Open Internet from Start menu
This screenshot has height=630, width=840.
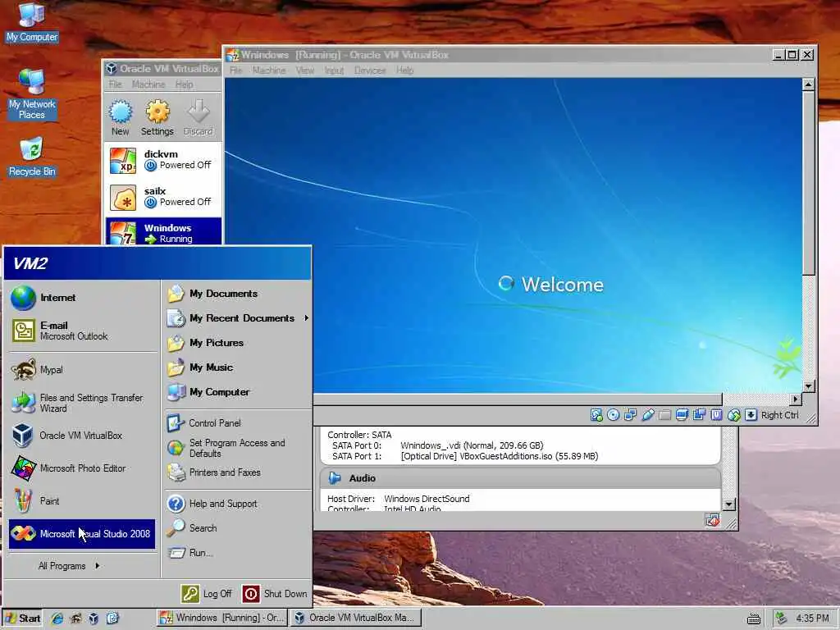tap(82, 298)
